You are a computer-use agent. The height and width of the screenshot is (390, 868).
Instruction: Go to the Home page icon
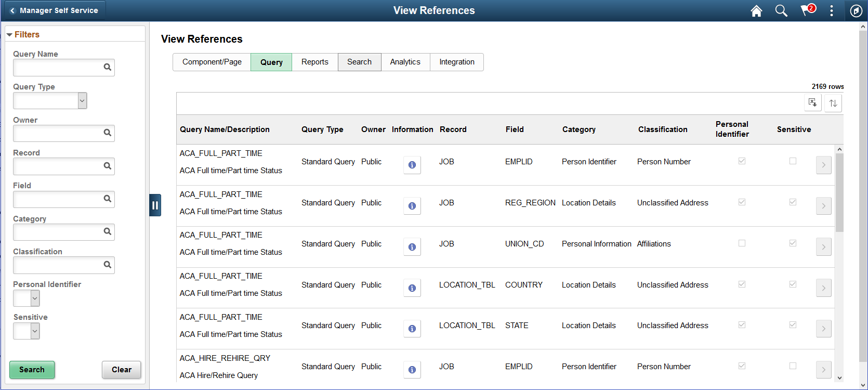click(x=756, y=11)
